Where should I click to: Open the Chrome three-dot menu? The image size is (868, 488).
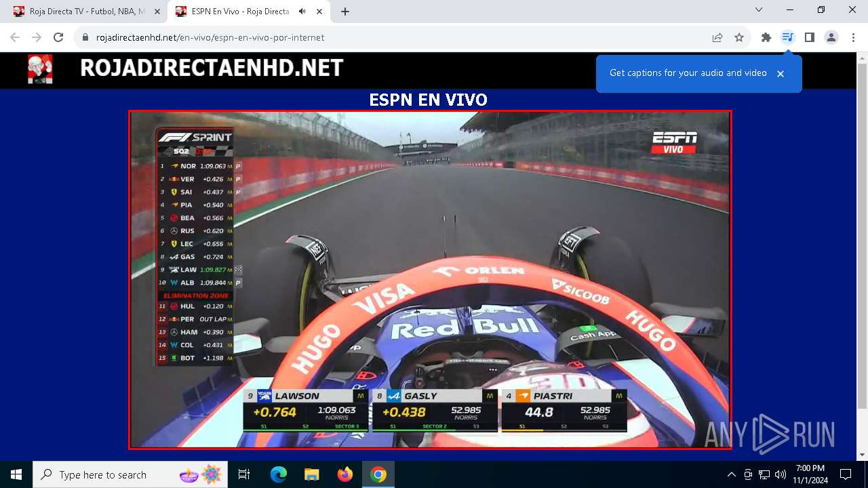click(x=852, y=38)
